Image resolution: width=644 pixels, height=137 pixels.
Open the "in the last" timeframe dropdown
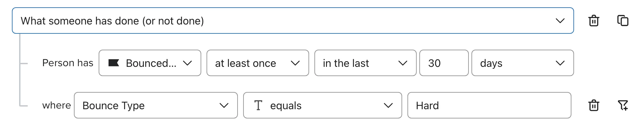coord(365,63)
